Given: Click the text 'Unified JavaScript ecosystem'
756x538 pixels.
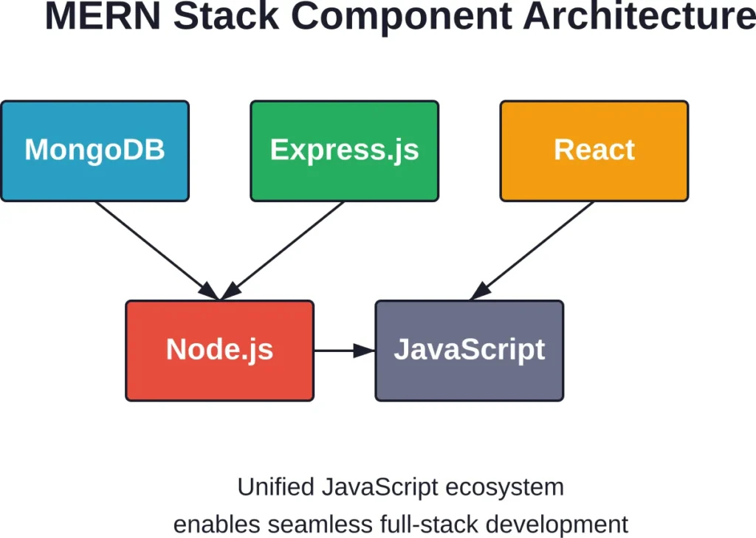Looking at the screenshot, I should pyautogui.click(x=401, y=487).
